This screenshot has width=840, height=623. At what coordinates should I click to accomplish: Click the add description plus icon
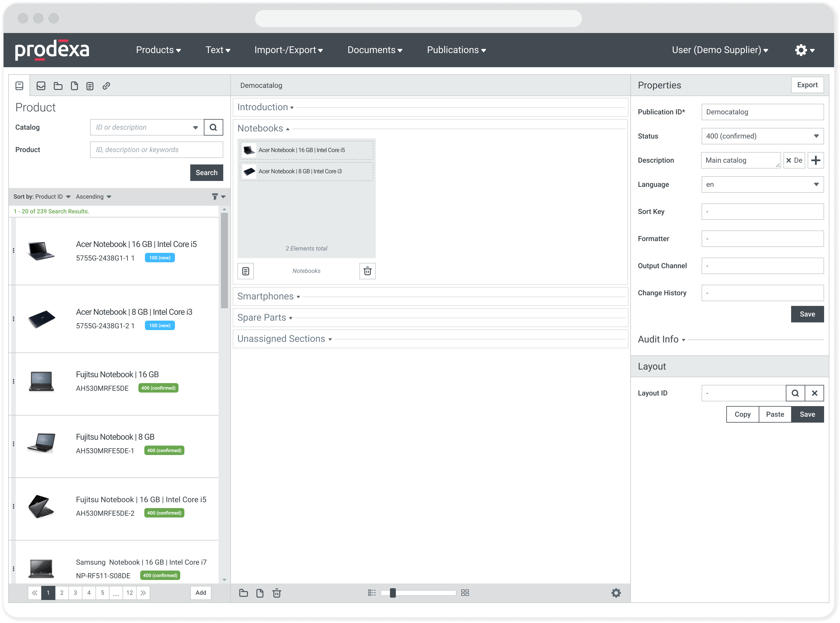816,160
